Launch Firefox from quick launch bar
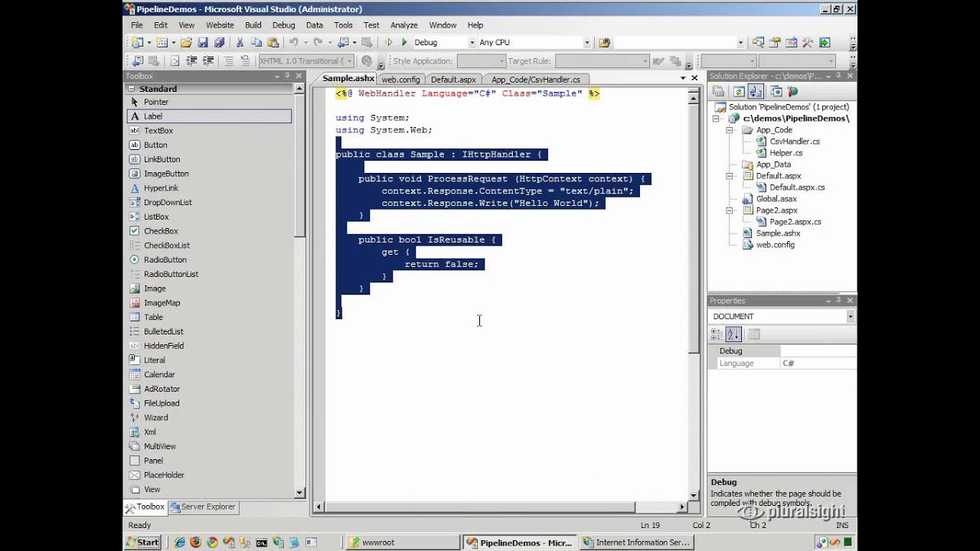This screenshot has width=980, height=551. pos(195,543)
